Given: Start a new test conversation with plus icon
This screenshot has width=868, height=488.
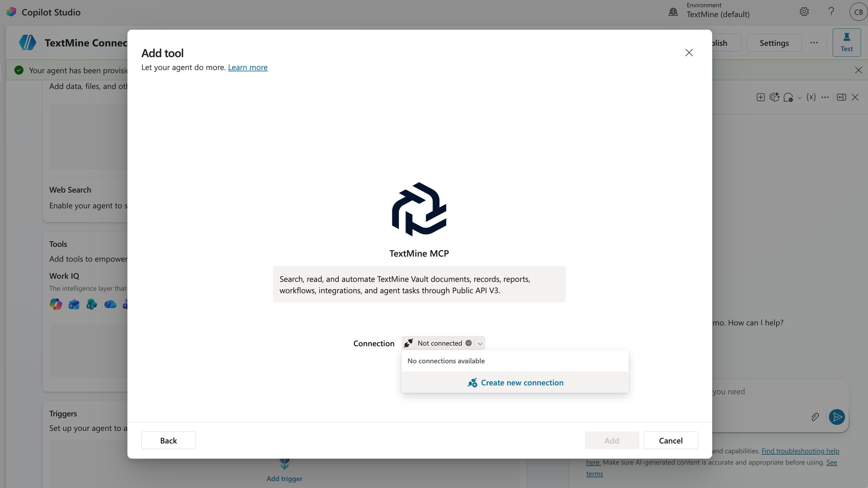Looking at the screenshot, I should (x=760, y=98).
